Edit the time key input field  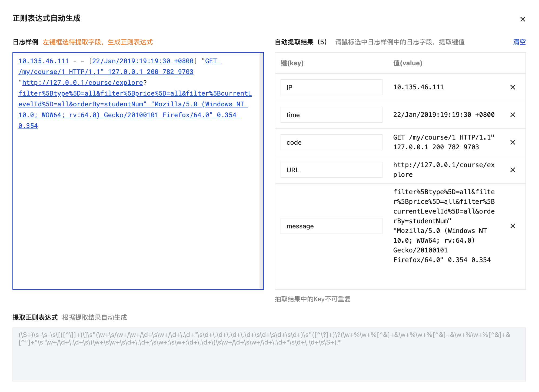click(331, 115)
